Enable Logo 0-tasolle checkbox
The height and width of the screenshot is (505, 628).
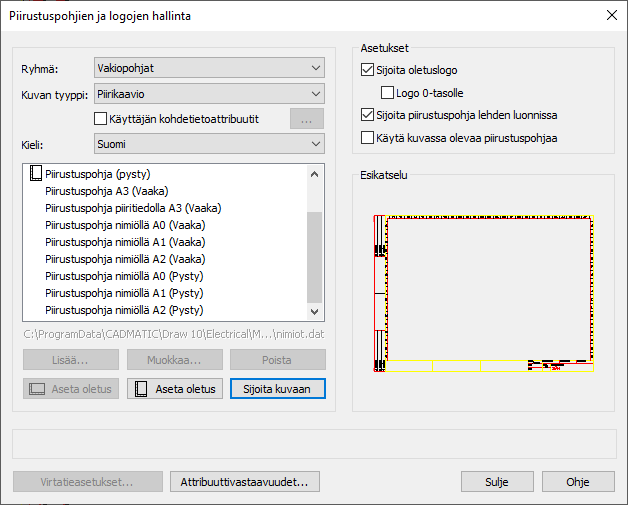coord(388,93)
